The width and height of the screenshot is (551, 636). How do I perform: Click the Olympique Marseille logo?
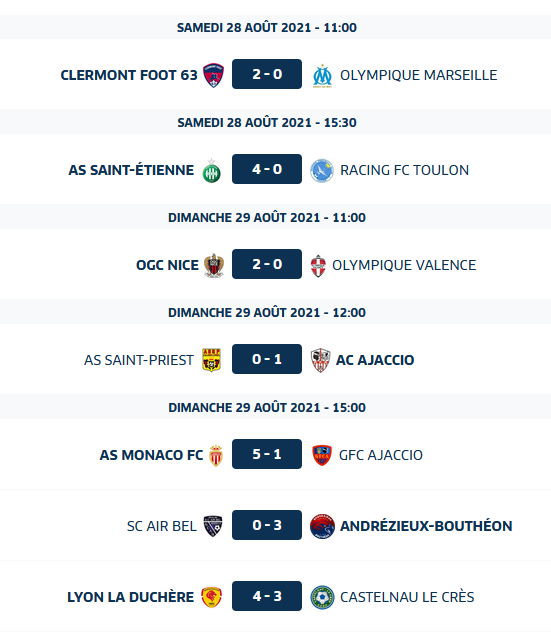coord(322,76)
